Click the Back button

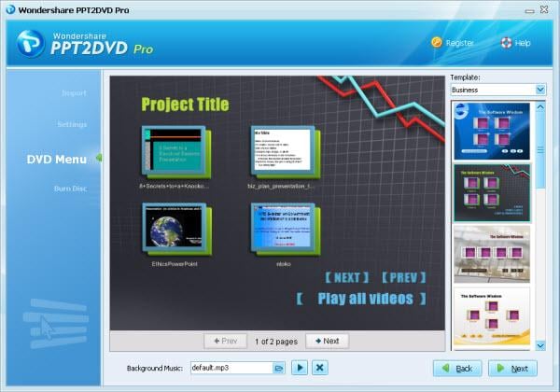pos(457,368)
